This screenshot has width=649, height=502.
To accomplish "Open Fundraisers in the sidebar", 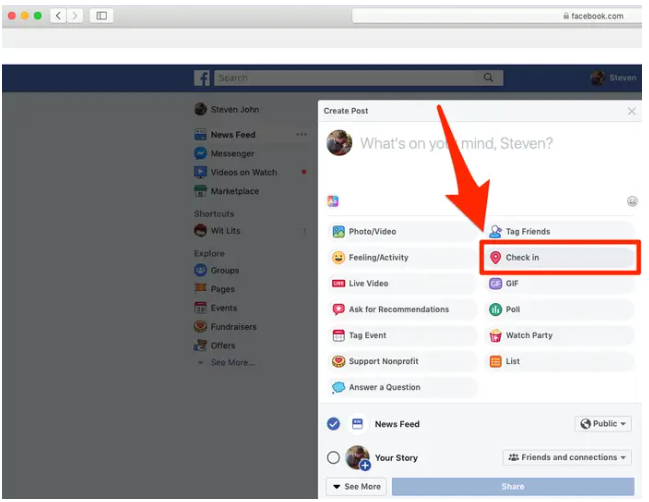I will click(x=226, y=327).
